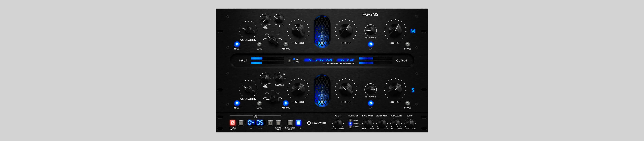The width and height of the screenshot is (644, 141).
Task: Select BRIGHT calibration
Action: (x=350, y=127)
